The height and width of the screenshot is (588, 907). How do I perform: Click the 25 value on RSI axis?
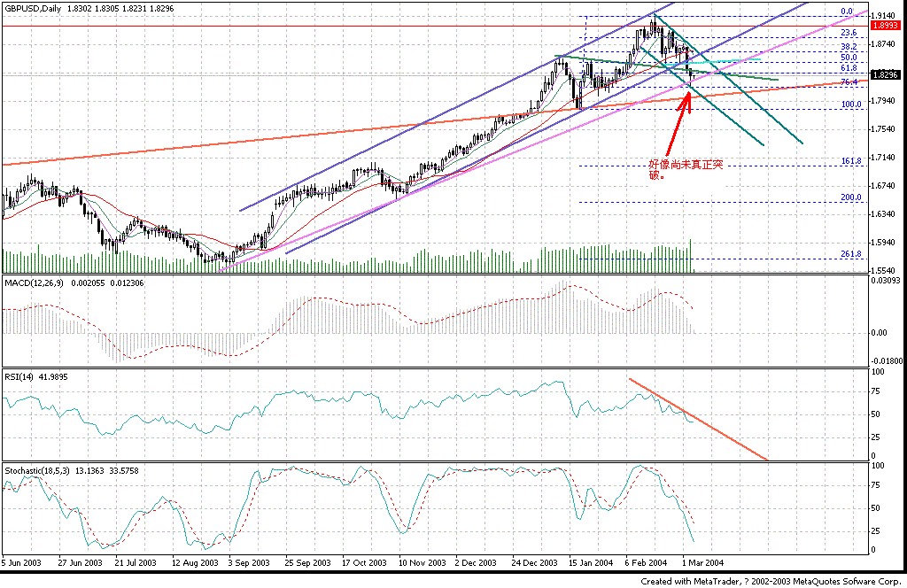pyautogui.click(x=876, y=437)
